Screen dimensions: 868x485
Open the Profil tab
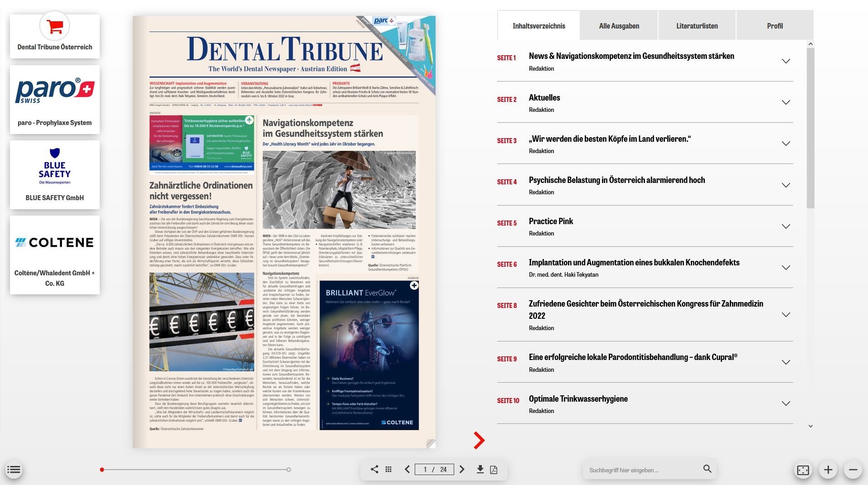775,26
